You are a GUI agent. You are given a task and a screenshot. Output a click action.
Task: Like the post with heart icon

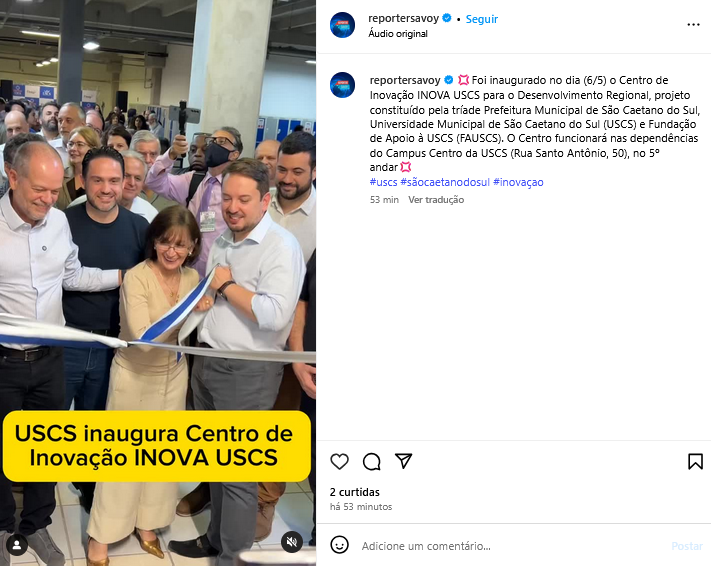coord(339,462)
